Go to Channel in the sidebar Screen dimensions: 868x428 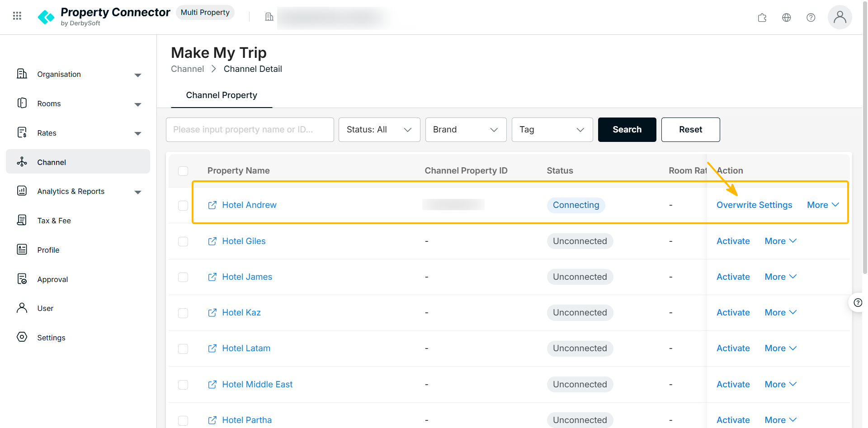pos(78,162)
